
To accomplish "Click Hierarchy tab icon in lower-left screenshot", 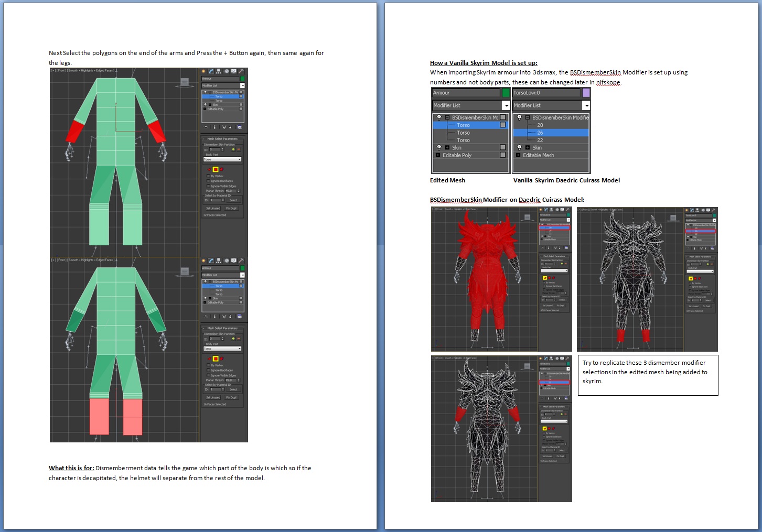I will pos(219,260).
